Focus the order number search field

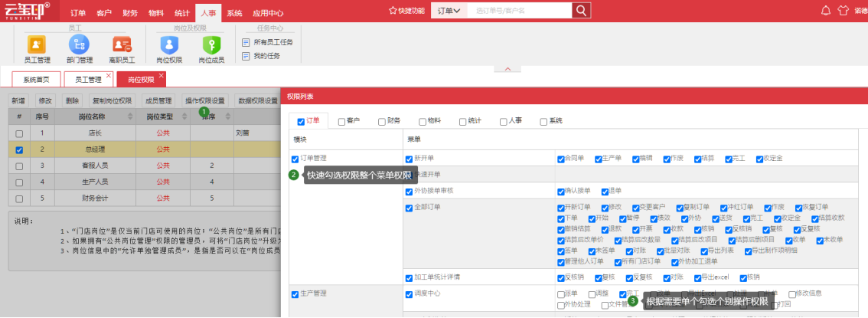point(519,11)
